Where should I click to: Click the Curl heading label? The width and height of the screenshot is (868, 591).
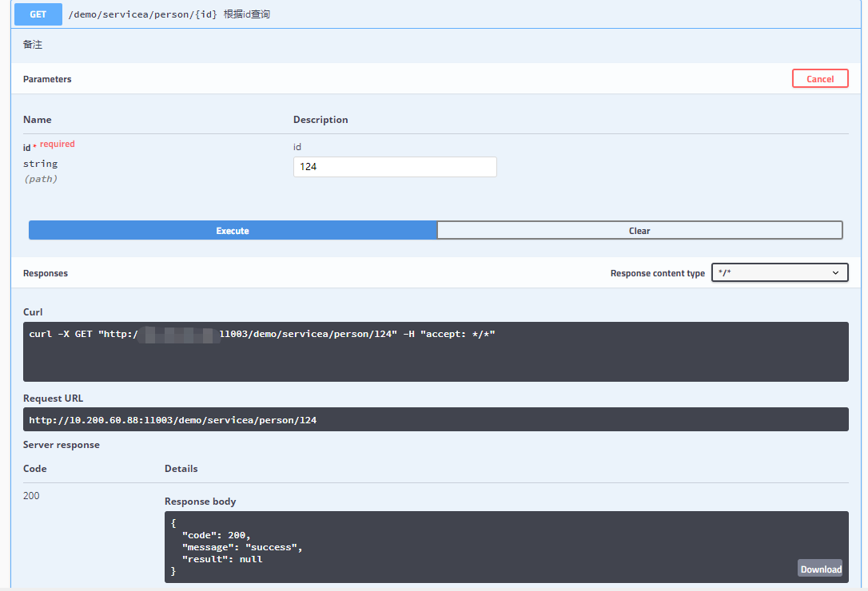[33, 312]
